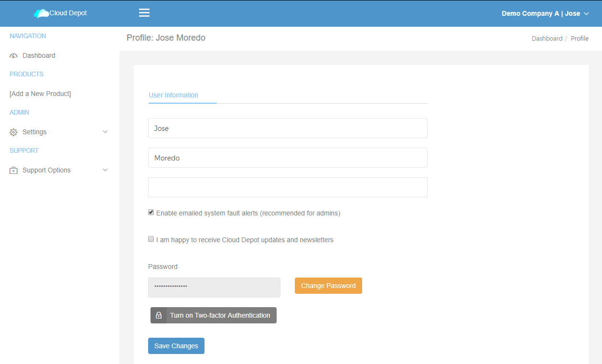This screenshot has width=602, height=364.
Task: Select Dashboard from the navigation menu
Action: coord(38,55)
